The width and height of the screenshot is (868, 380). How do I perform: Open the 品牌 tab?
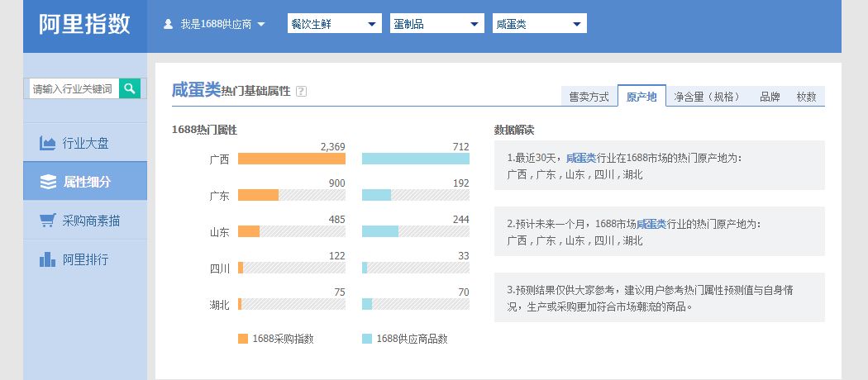[770, 97]
